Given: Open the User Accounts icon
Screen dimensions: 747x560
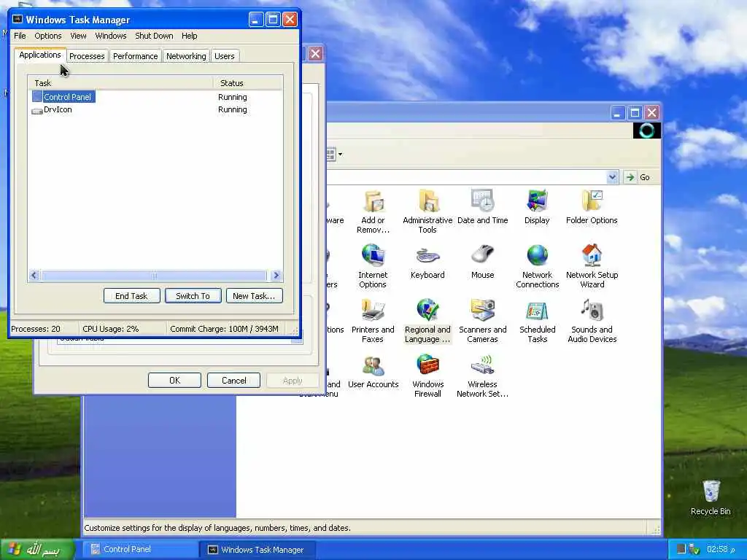Looking at the screenshot, I should coord(373,371).
